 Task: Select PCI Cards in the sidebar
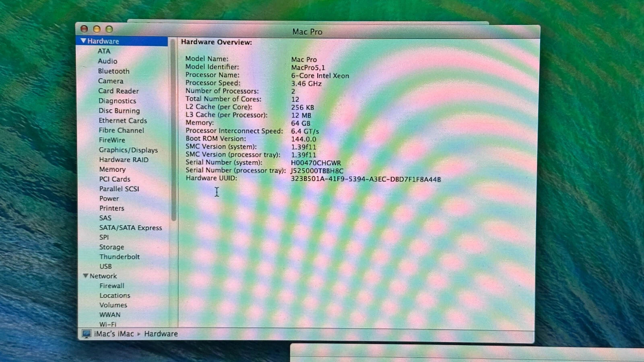(x=115, y=179)
